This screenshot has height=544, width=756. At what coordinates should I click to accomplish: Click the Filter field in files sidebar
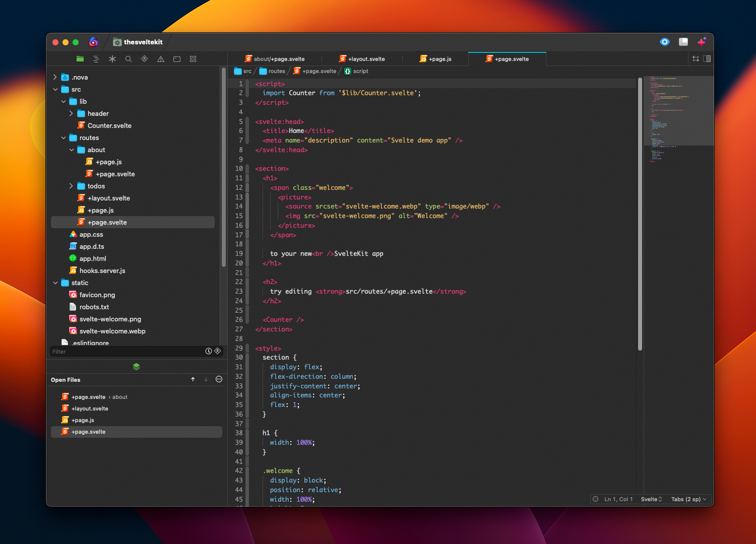point(126,352)
